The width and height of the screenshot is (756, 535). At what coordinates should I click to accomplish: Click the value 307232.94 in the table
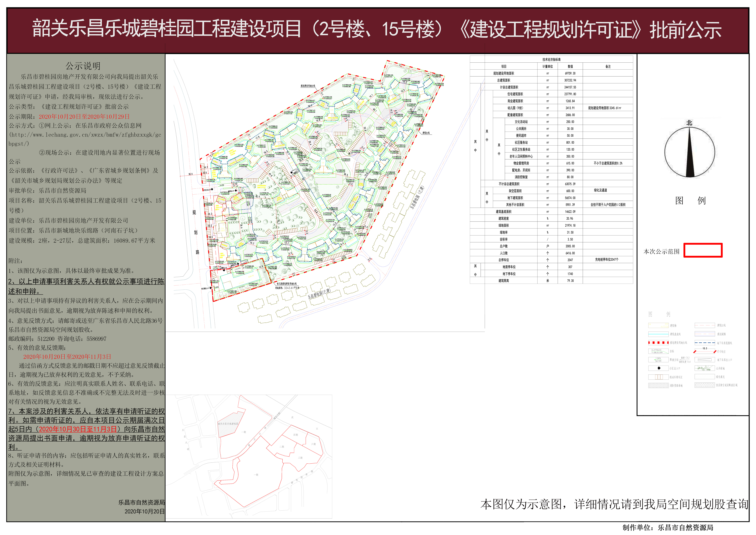(570, 80)
